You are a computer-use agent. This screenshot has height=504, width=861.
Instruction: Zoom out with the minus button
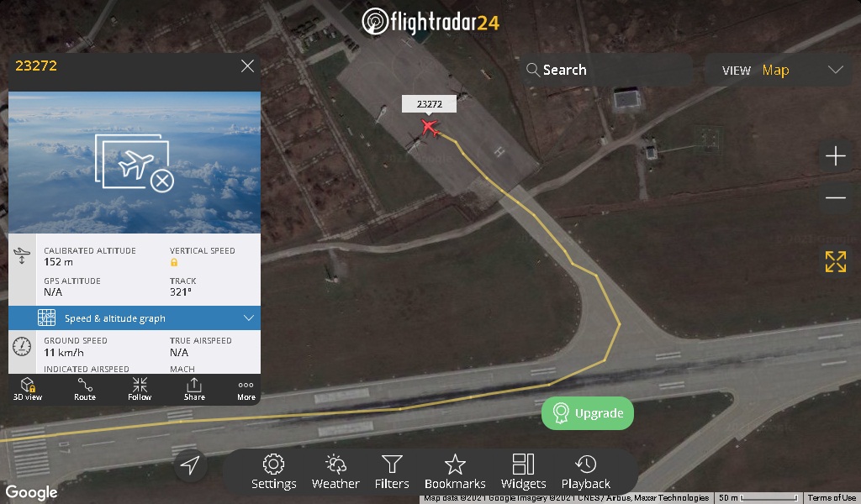click(835, 197)
